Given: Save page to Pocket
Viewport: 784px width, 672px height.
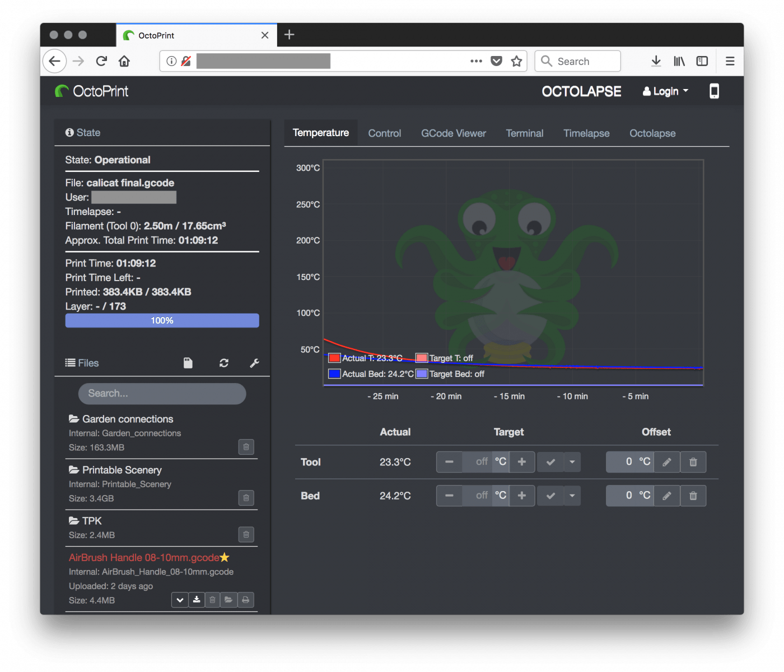Looking at the screenshot, I should click(496, 61).
